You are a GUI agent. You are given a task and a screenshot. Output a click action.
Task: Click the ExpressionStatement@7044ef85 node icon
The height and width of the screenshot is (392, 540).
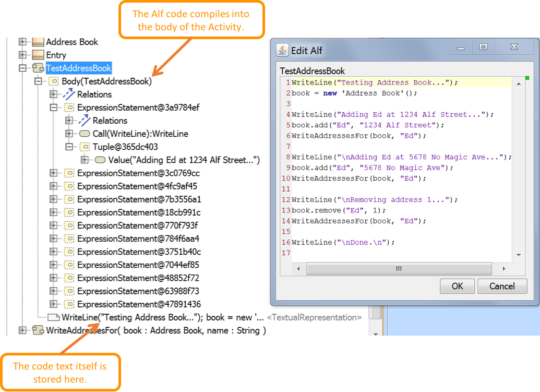pos(69,265)
